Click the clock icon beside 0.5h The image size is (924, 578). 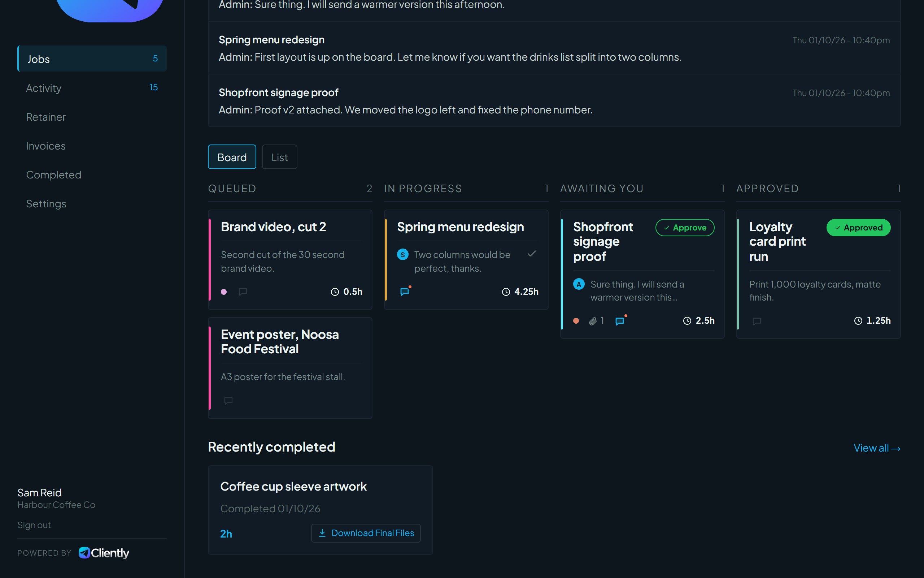(335, 292)
